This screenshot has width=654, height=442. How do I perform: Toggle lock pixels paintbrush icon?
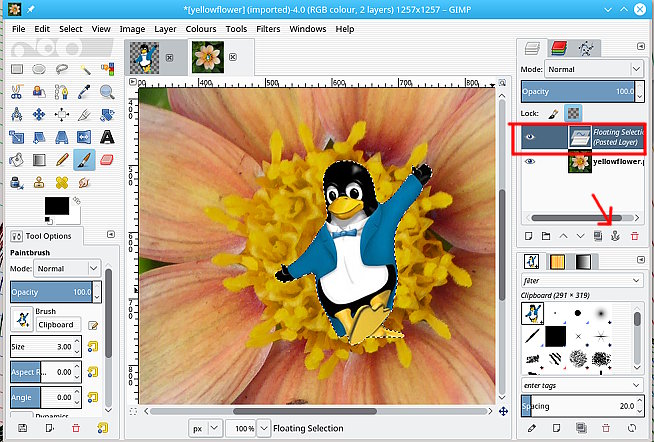553,113
